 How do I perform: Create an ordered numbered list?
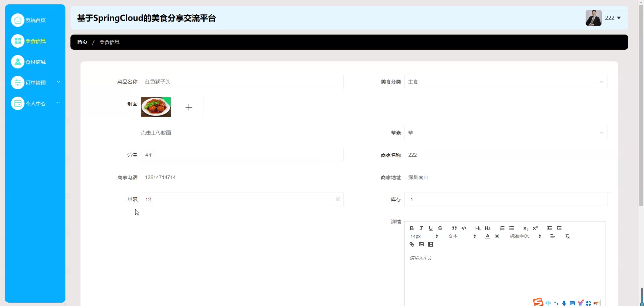pyautogui.click(x=502, y=228)
